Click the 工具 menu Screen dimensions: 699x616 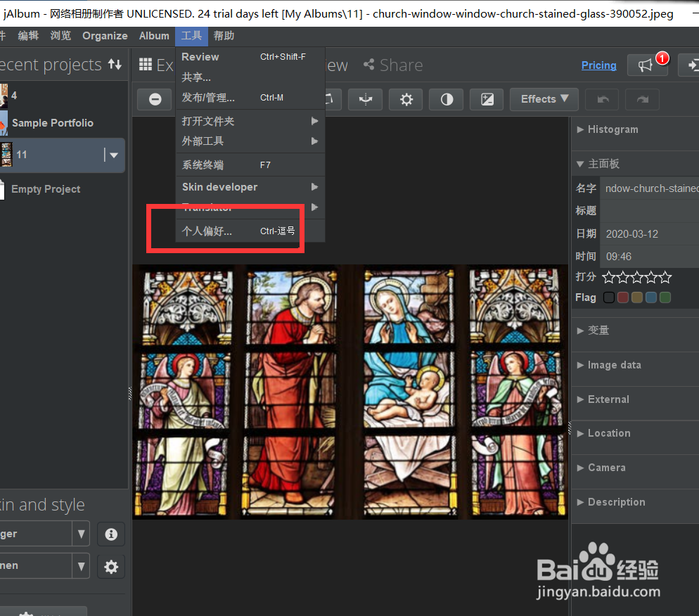191,36
